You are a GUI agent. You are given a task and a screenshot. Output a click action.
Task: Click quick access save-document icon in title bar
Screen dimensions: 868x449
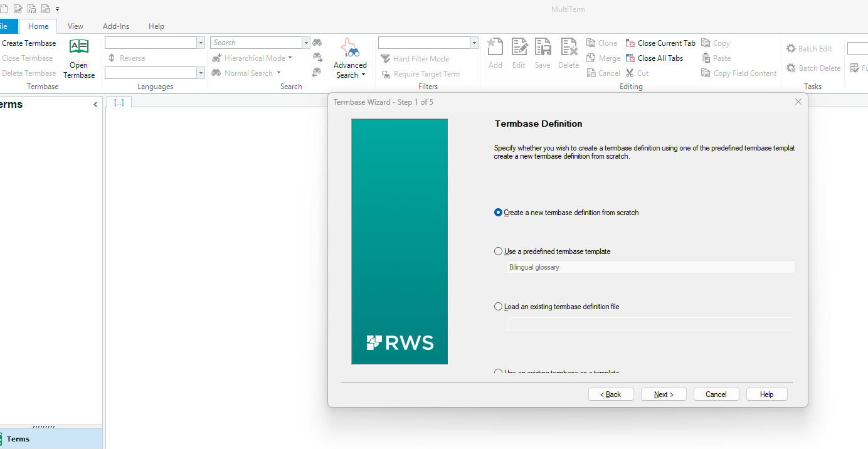(x=31, y=9)
